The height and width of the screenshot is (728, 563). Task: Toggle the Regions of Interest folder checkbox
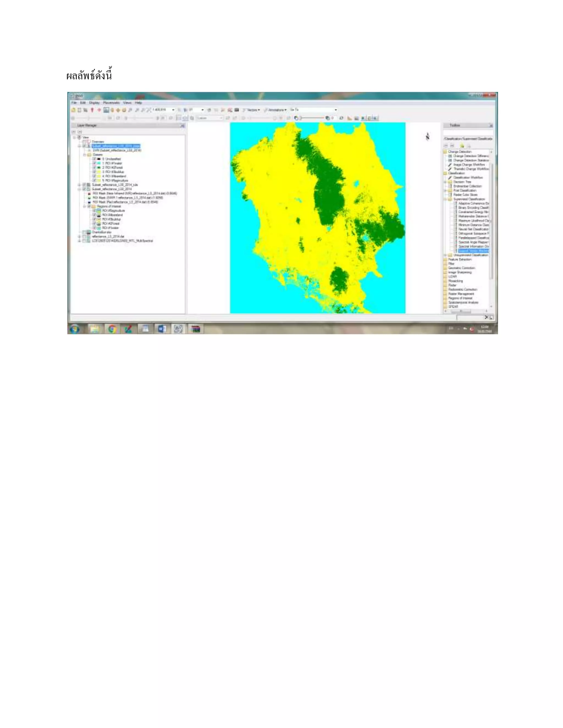[x=89, y=206]
